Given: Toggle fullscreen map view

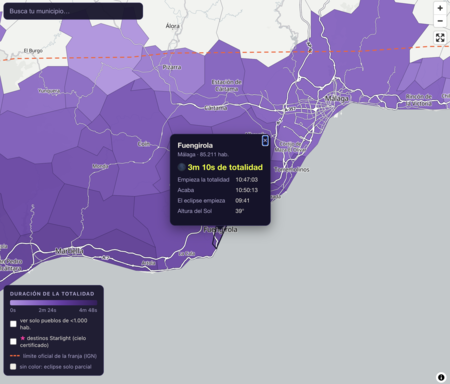Looking at the screenshot, I should coord(440,38).
